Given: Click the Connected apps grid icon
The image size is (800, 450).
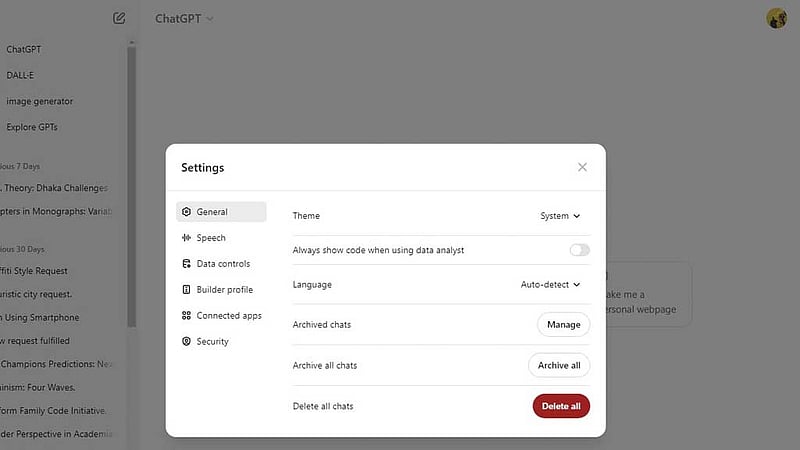Looking at the screenshot, I should tap(186, 316).
